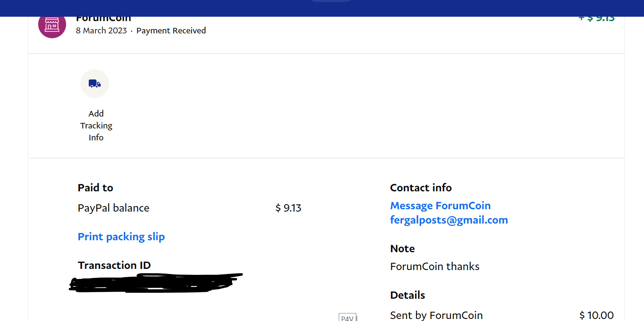Click the ForumCoin thanks note text
Image resolution: width=644 pixels, height=321 pixels.
(x=435, y=267)
